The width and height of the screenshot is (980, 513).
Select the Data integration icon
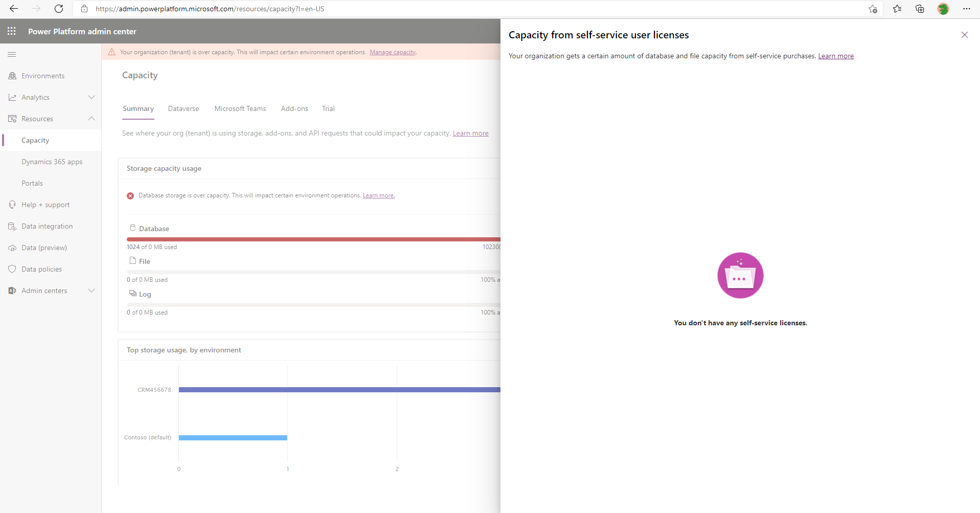click(12, 226)
